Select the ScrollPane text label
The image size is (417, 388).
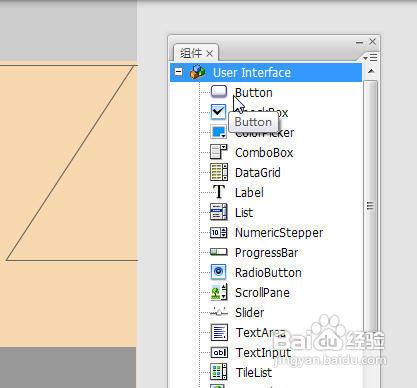point(262,293)
